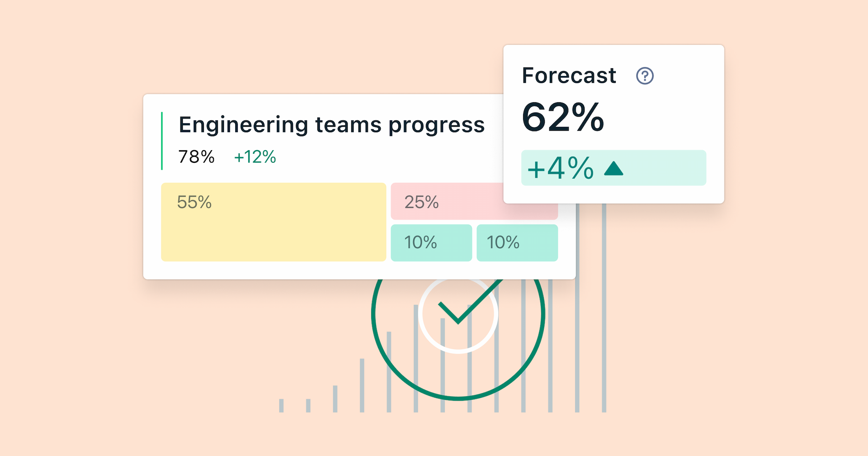The height and width of the screenshot is (456, 868).
Task: Click the green +12% change label
Action: click(255, 157)
